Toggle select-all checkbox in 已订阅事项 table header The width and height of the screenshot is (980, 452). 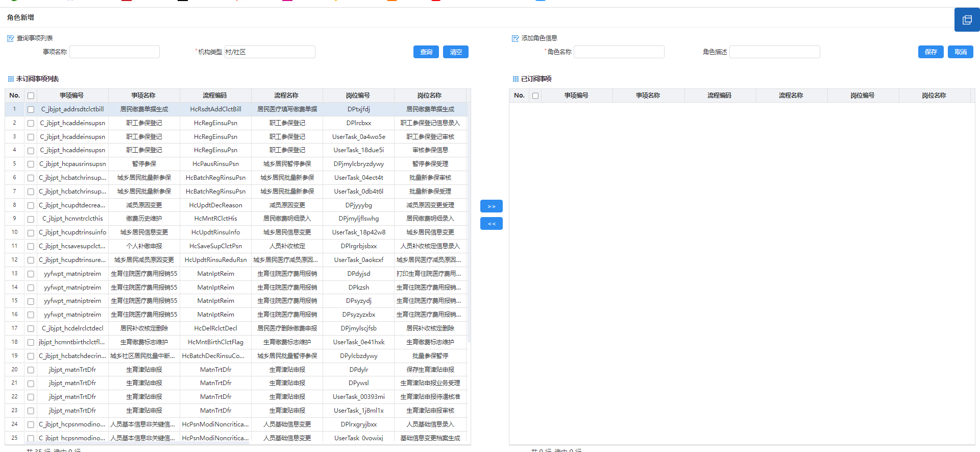point(535,96)
